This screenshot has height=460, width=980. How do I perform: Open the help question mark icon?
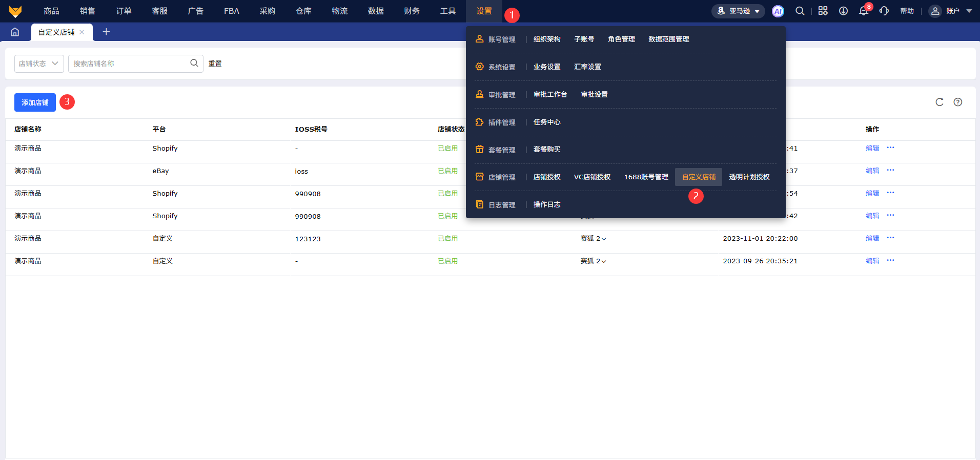click(957, 102)
